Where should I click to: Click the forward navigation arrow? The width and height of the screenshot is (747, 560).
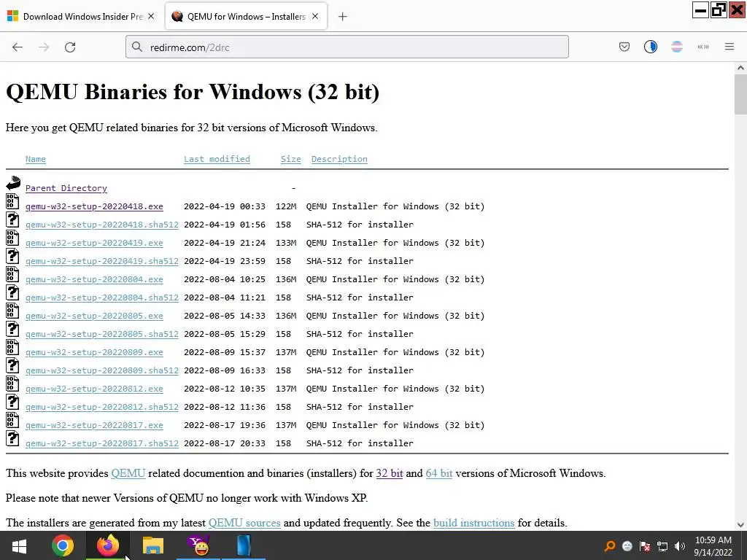pyautogui.click(x=44, y=47)
